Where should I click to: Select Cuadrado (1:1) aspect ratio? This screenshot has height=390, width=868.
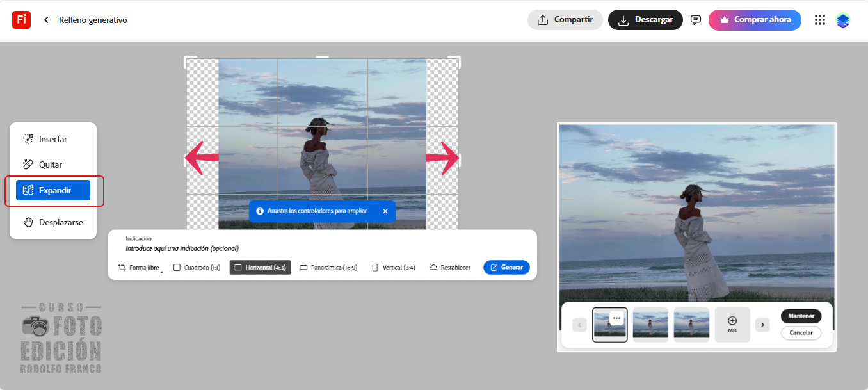[x=197, y=268]
